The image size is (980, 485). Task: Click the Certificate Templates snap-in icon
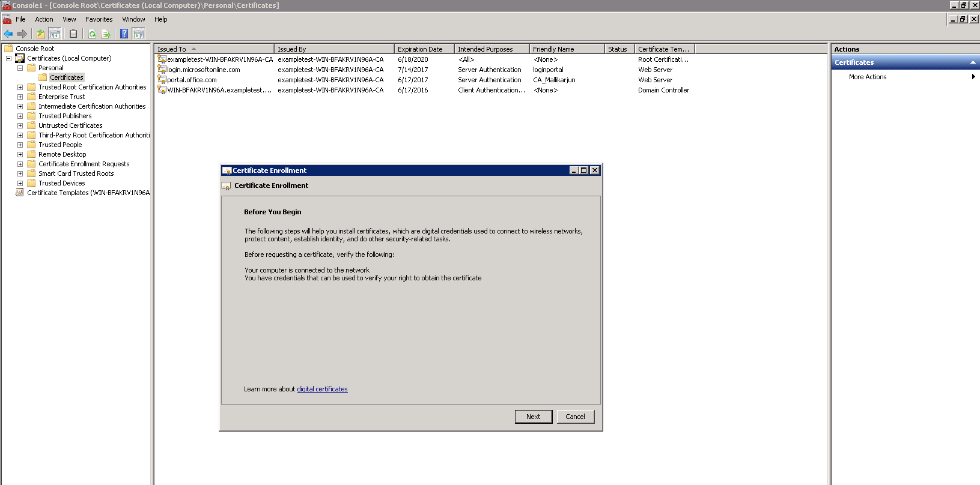[20, 193]
